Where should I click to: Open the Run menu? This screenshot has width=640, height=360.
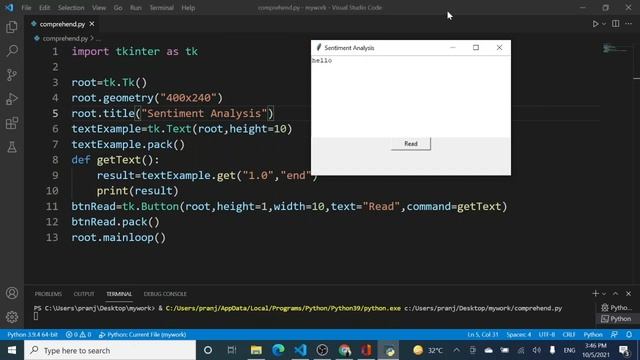[x=136, y=8]
